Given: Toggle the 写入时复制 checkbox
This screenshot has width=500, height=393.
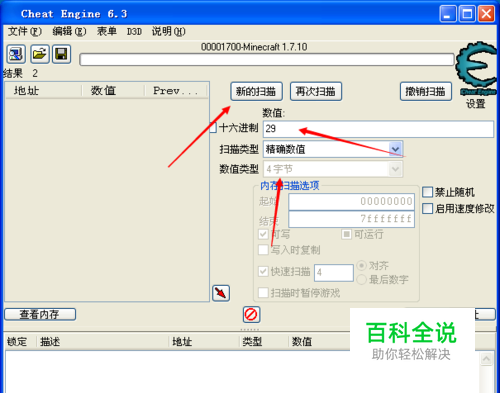Looking at the screenshot, I should (x=263, y=250).
